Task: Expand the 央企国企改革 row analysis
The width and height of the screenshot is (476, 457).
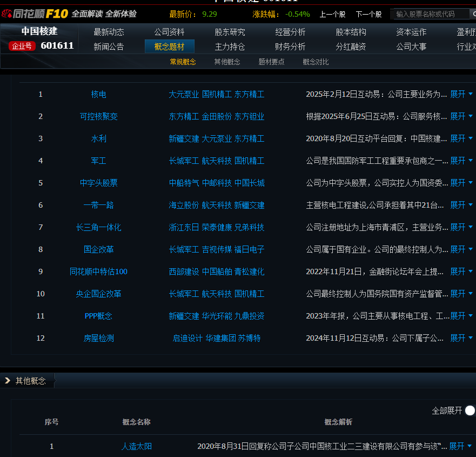Action: 461,294
